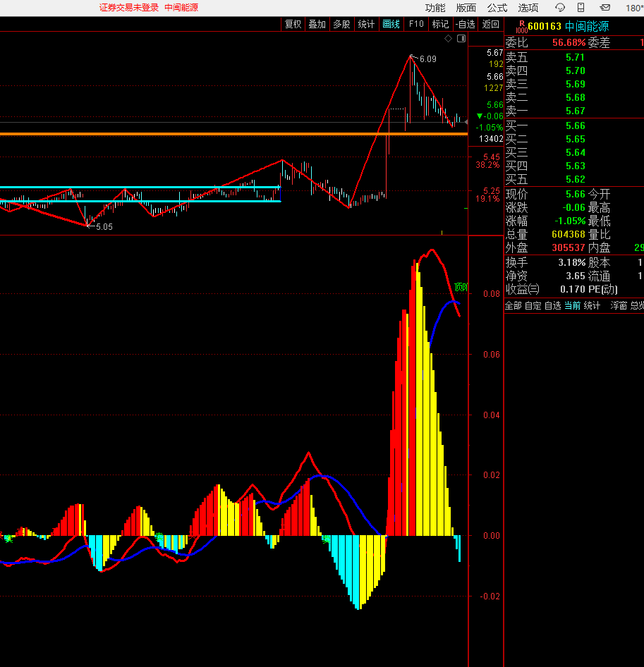Click 换手 value 3.18%
This screenshot has height=667, width=644.
point(571,262)
